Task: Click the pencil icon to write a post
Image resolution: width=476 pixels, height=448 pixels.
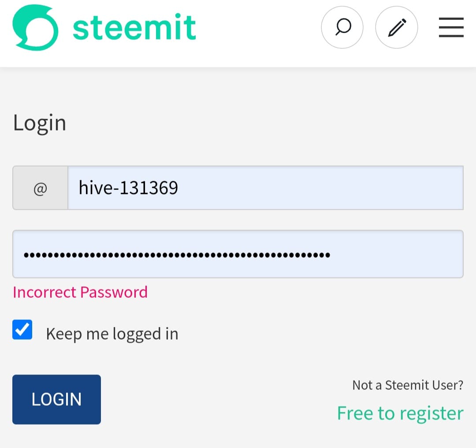Action: [x=396, y=28]
